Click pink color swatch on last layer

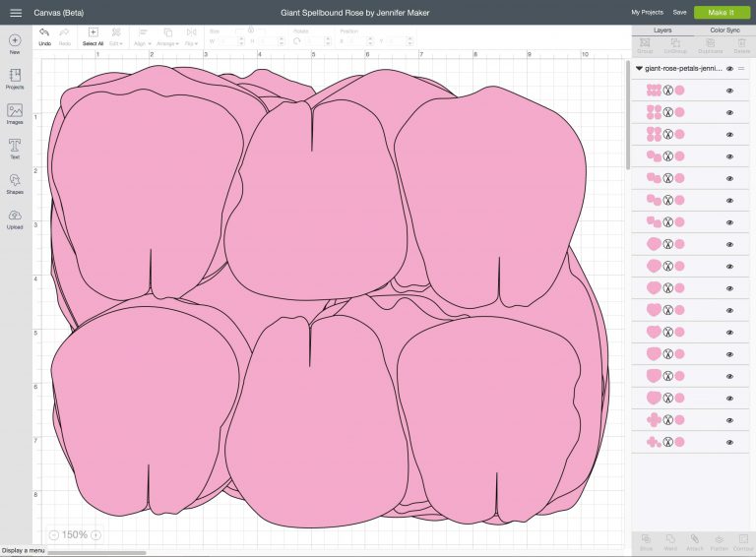679,442
